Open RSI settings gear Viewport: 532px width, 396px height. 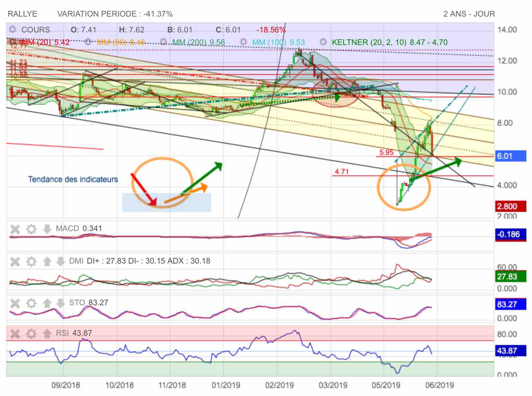(x=31, y=333)
